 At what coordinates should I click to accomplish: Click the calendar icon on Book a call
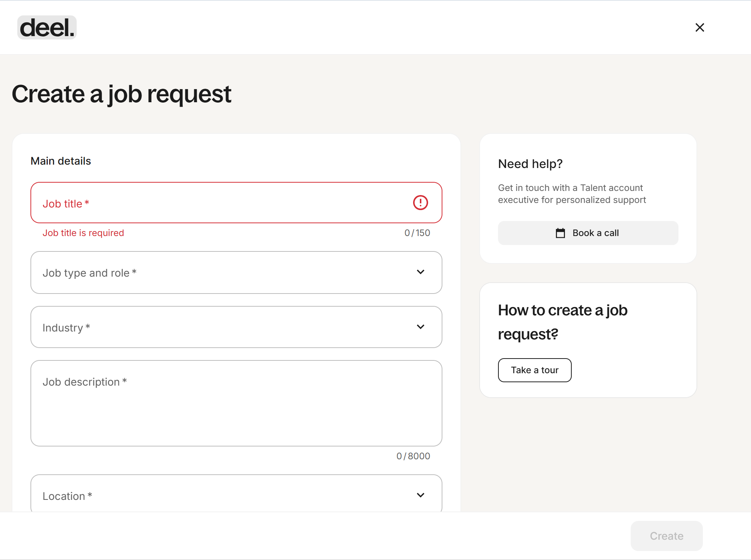tap(560, 233)
